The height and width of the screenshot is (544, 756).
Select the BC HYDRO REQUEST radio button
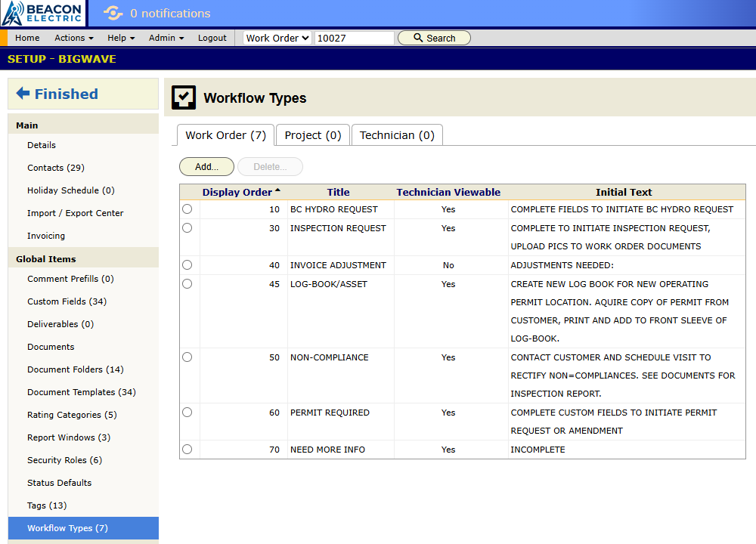(x=187, y=209)
